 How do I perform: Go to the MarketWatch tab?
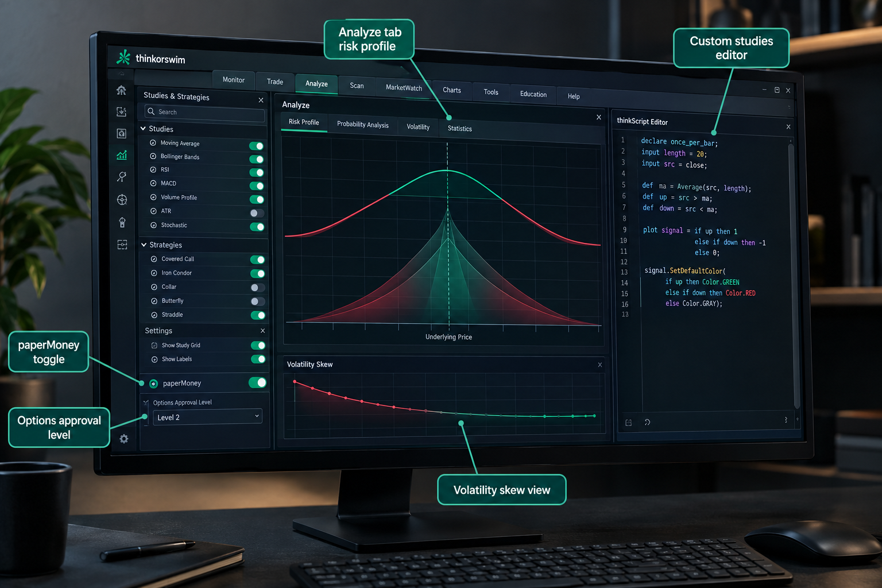point(404,87)
